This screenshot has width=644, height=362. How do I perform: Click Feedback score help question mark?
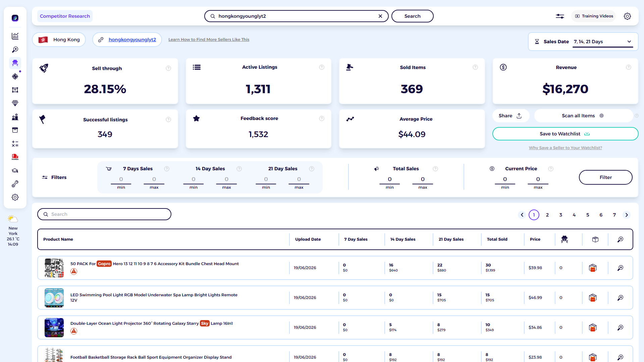coord(322,119)
